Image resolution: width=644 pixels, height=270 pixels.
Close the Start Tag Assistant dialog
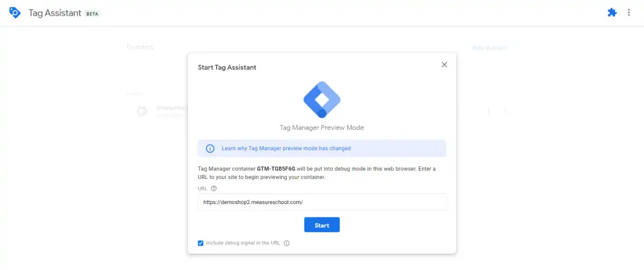pyautogui.click(x=444, y=65)
